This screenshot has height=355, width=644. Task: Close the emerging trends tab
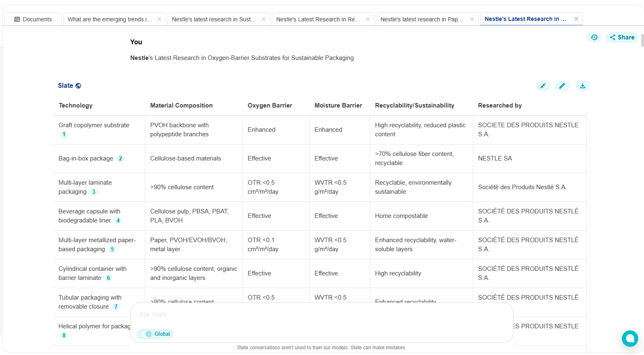pos(159,19)
